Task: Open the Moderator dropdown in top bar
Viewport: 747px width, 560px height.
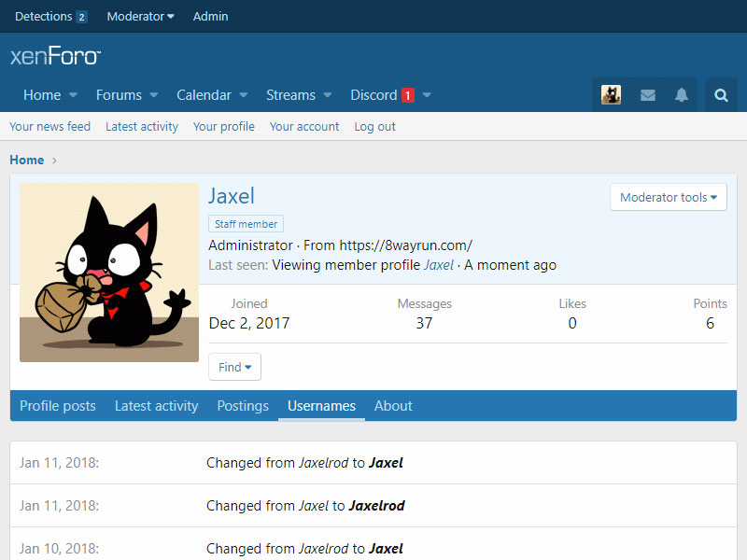Action: pyautogui.click(x=140, y=17)
